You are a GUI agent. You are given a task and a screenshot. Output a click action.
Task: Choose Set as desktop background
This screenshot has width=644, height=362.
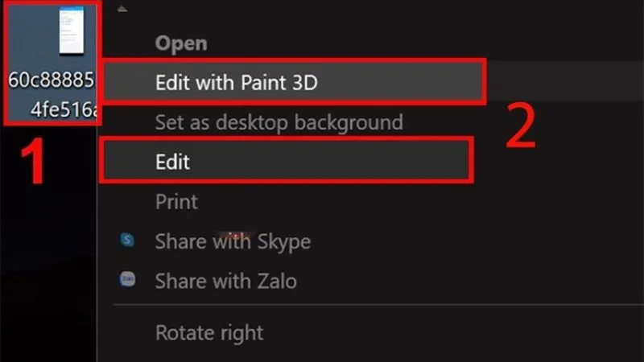coord(279,122)
